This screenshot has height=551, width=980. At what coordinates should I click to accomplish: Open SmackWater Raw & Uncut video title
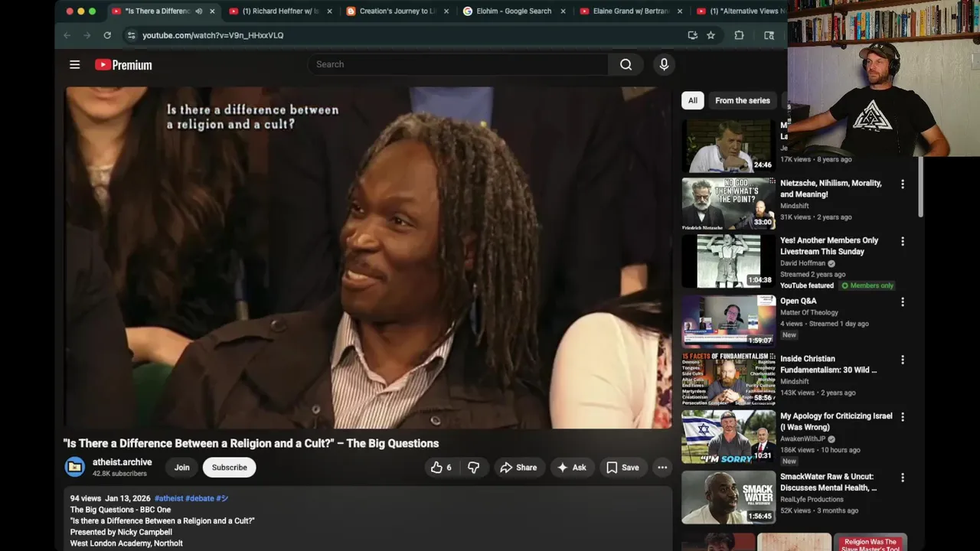click(x=828, y=482)
